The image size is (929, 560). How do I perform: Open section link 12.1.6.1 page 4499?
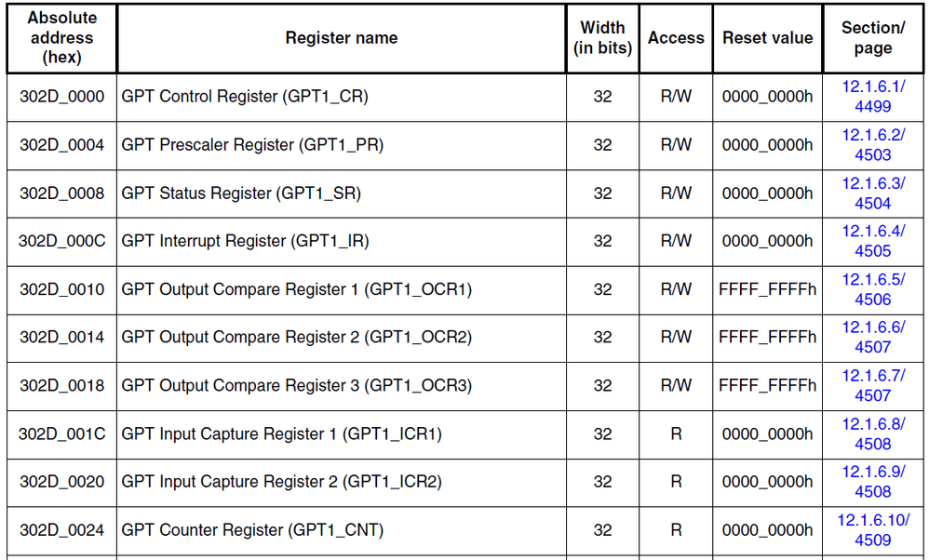pyautogui.click(x=873, y=96)
